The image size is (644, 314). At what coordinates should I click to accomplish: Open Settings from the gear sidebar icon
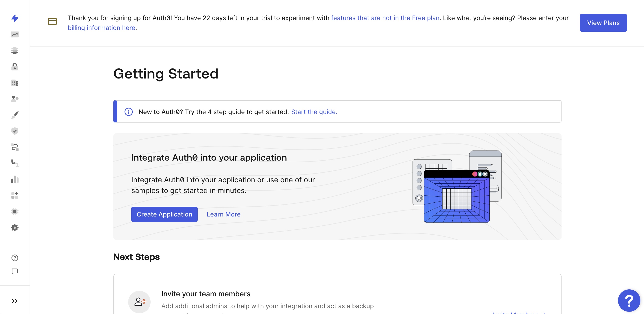pyautogui.click(x=15, y=228)
